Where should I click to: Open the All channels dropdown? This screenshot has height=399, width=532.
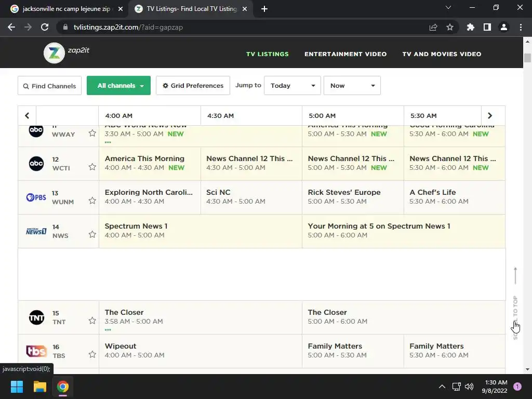[x=119, y=86]
